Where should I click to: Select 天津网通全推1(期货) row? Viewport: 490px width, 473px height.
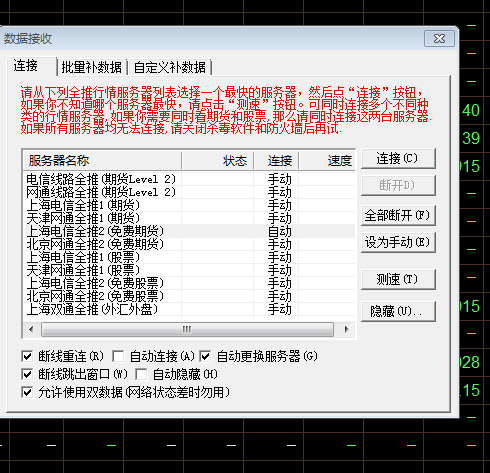point(189,218)
